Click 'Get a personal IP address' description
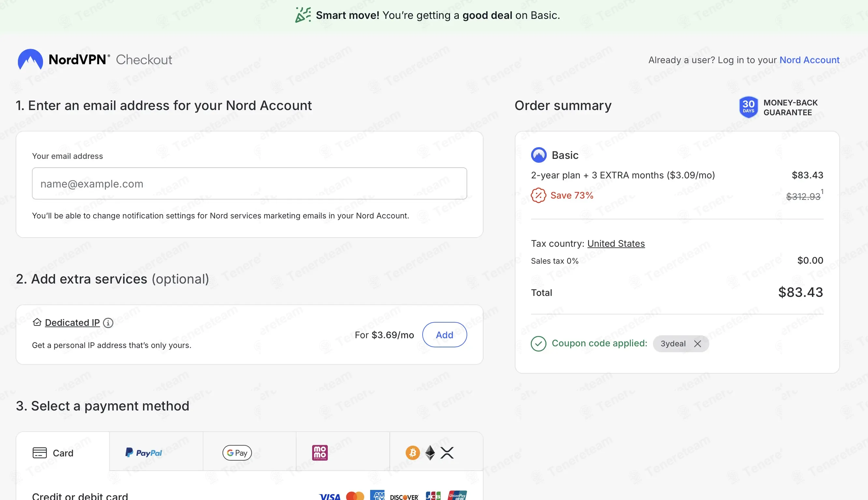Image resolution: width=868 pixels, height=500 pixels. click(112, 345)
